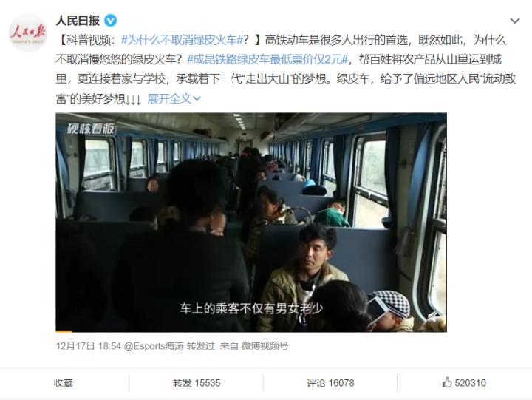This screenshot has width=532, height=400.
Task: Click the like count 520310
Action: click(470, 383)
